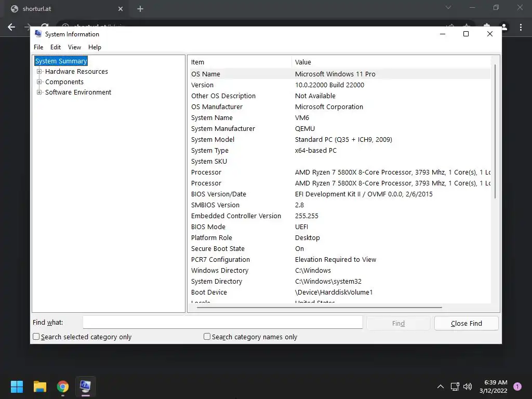Click the Find button
532x399 pixels.
pyautogui.click(x=398, y=323)
